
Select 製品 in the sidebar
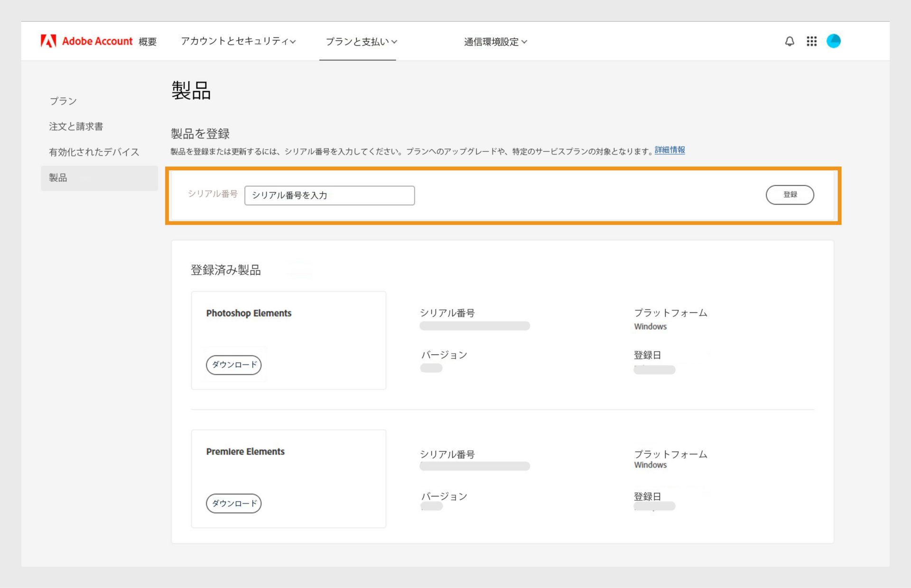click(99, 178)
